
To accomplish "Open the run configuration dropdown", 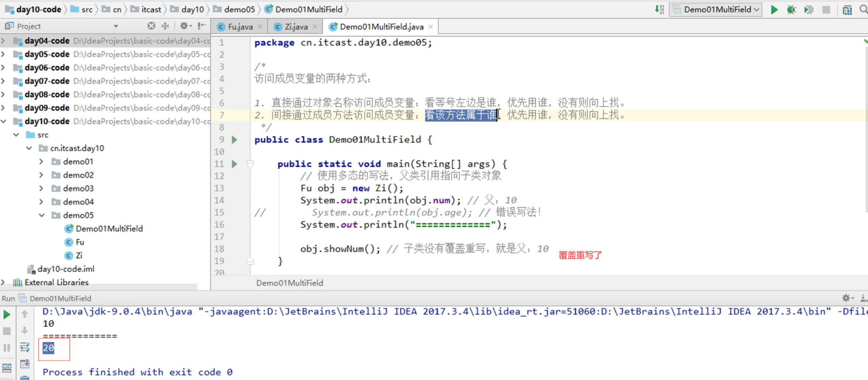I will [716, 10].
